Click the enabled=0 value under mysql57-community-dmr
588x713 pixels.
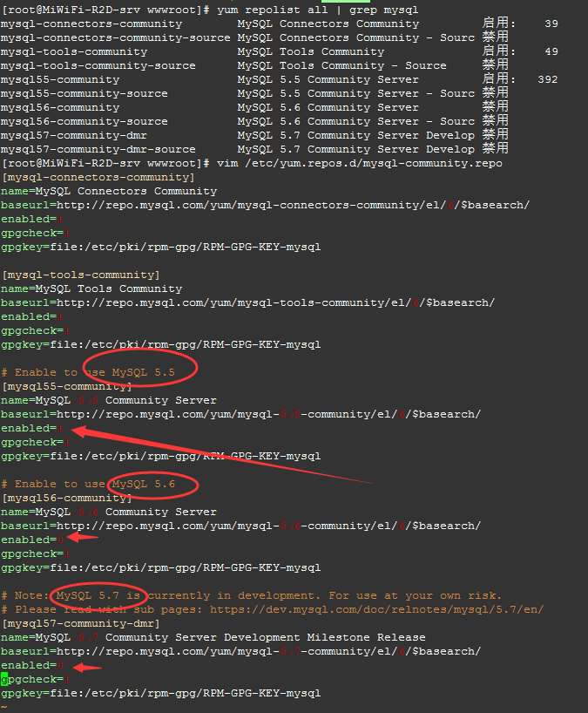coord(60,665)
